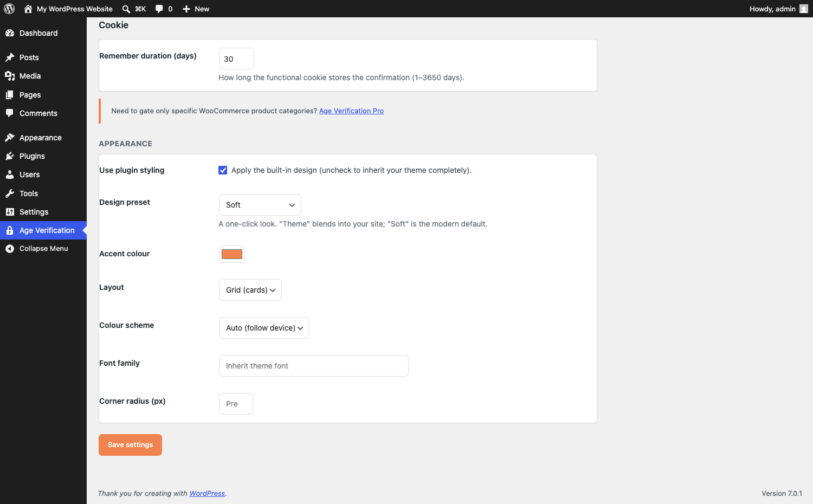The height and width of the screenshot is (504, 813).
Task: Uncheck the Use plugin styling checkbox
Action: pyautogui.click(x=223, y=170)
